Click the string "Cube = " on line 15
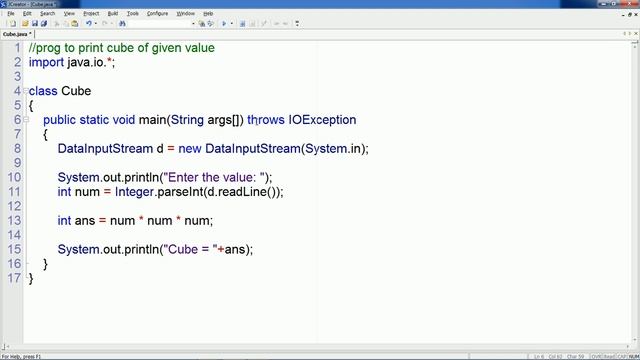Image resolution: width=640 pixels, height=360 pixels. point(191,249)
